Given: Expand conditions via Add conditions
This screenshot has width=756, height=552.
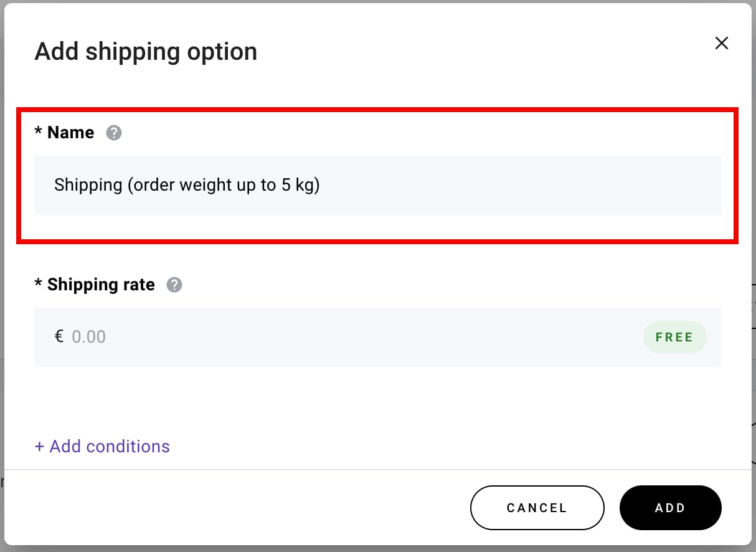Looking at the screenshot, I should pos(102,446).
